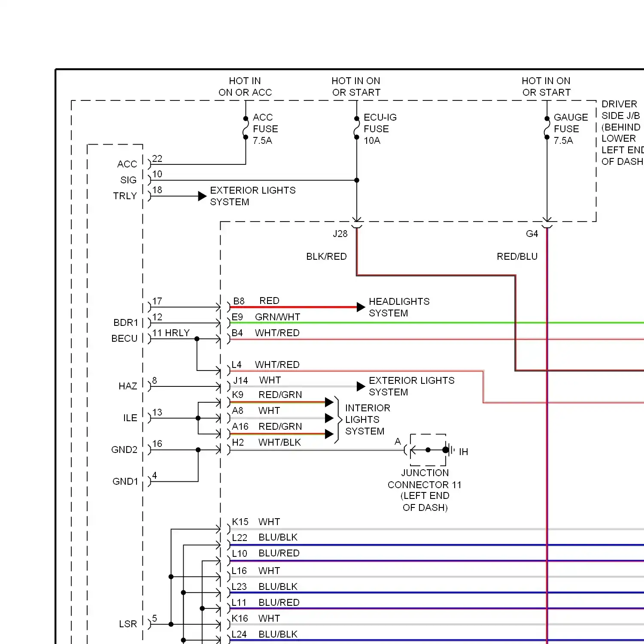This screenshot has height=644, width=644.
Task: Select the HAZ terminal label
Action: coord(128,386)
